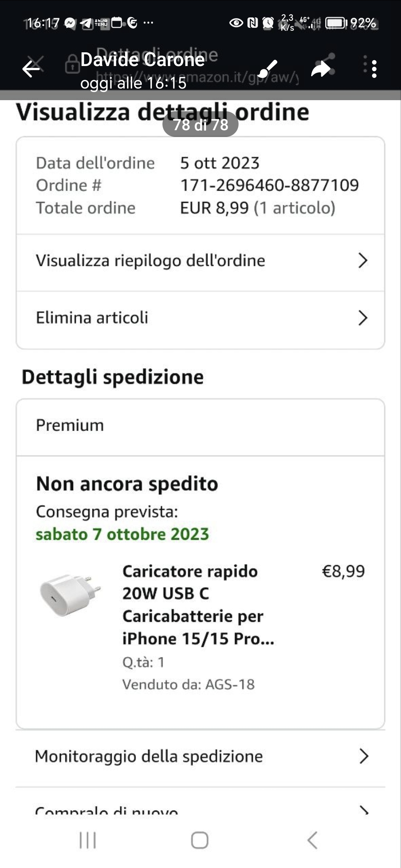Tap the battery status icon
Screen dimensions: 401x868
point(336,23)
